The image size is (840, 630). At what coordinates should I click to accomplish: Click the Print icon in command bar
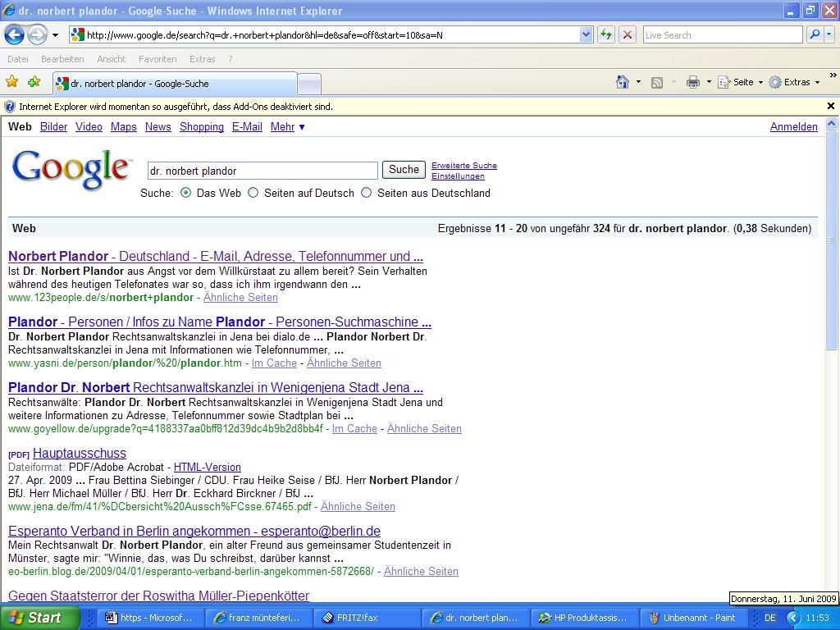(692, 82)
